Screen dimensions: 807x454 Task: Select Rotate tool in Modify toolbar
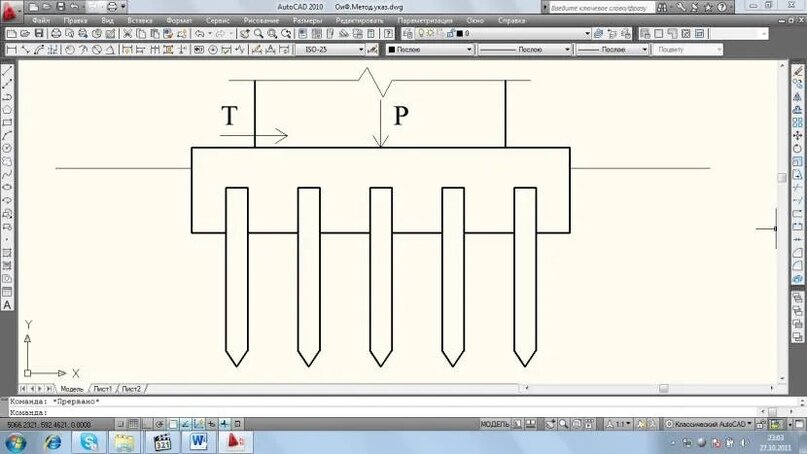point(797,148)
